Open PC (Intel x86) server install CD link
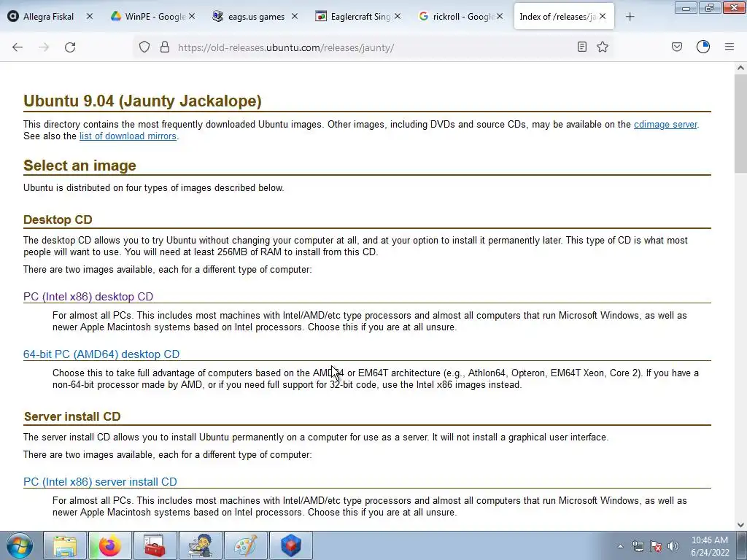This screenshot has height=560, width=747. click(x=100, y=482)
